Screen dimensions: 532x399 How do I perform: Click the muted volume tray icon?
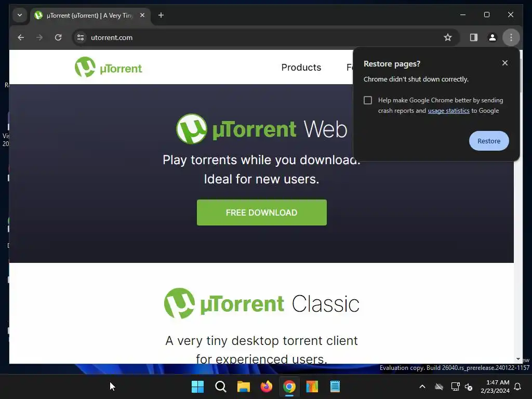(469, 387)
